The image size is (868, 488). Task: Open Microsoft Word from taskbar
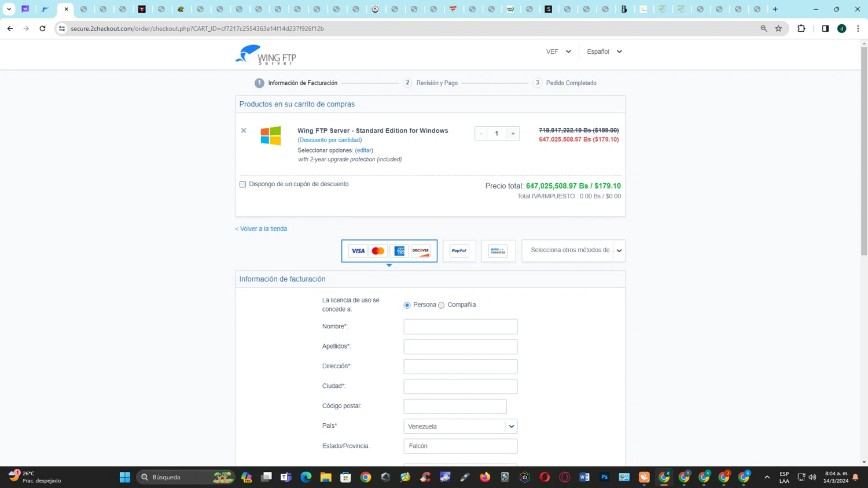point(584,477)
